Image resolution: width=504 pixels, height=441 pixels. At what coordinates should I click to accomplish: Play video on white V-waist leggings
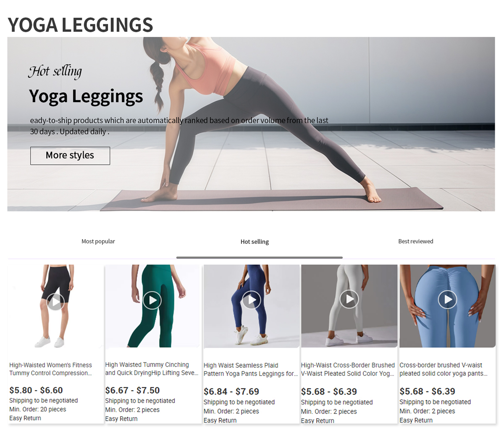click(349, 299)
